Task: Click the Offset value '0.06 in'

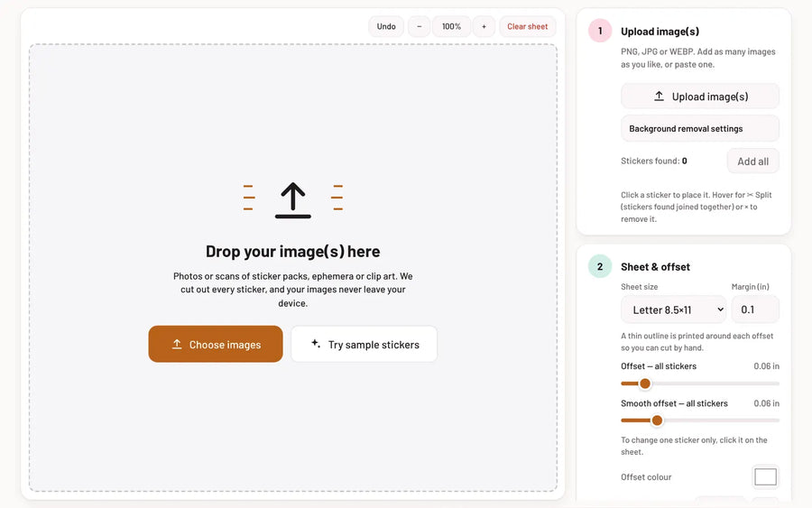Action: 766,366
